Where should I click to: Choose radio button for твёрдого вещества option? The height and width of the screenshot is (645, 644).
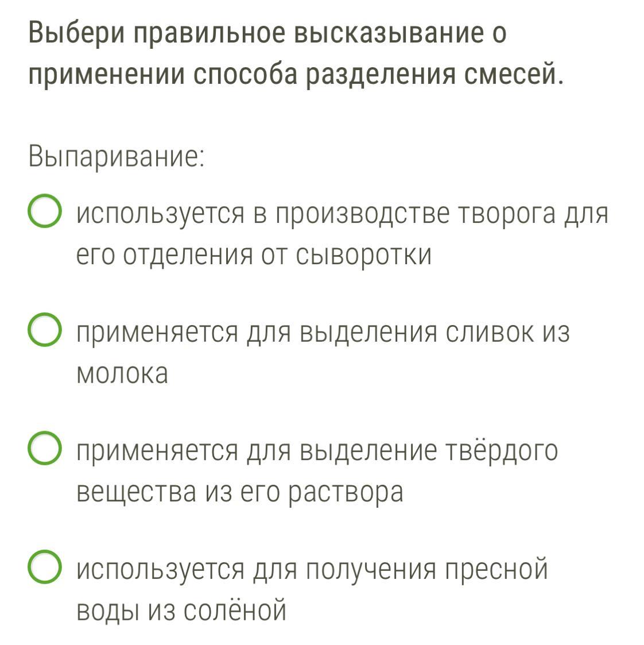click(45, 448)
